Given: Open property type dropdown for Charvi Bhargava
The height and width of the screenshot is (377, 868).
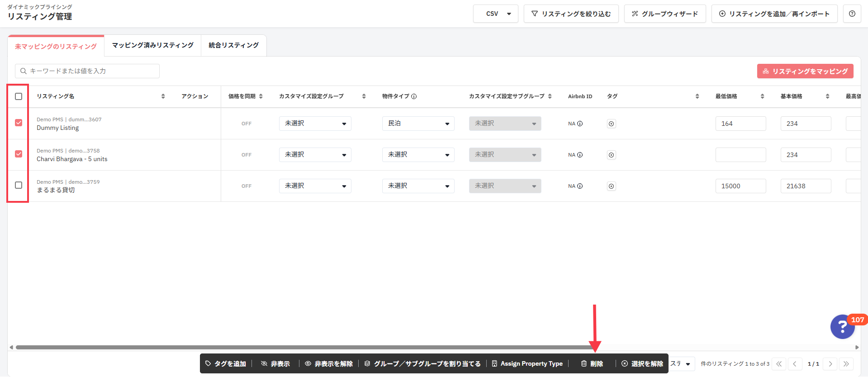Looking at the screenshot, I should pyautogui.click(x=418, y=155).
